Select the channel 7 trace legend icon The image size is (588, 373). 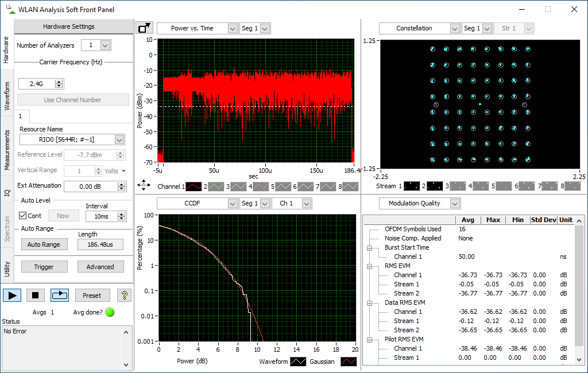(328, 187)
